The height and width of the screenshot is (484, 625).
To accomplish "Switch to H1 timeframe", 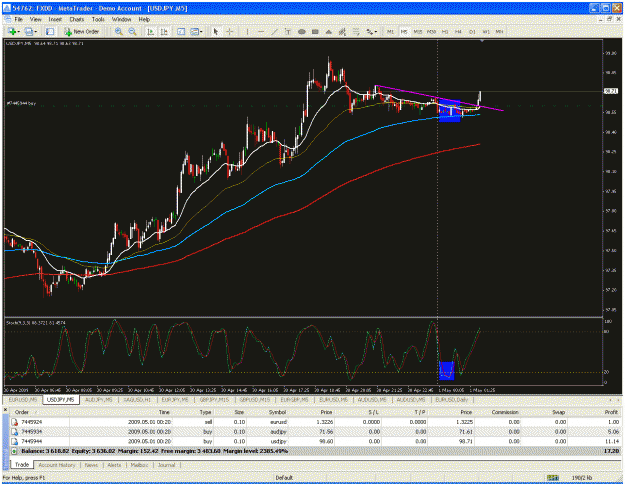I will click(x=445, y=31).
